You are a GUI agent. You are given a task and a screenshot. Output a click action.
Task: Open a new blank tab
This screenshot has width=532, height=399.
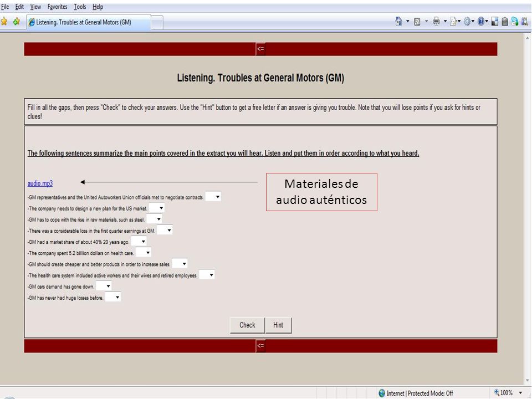pyautogui.click(x=157, y=22)
